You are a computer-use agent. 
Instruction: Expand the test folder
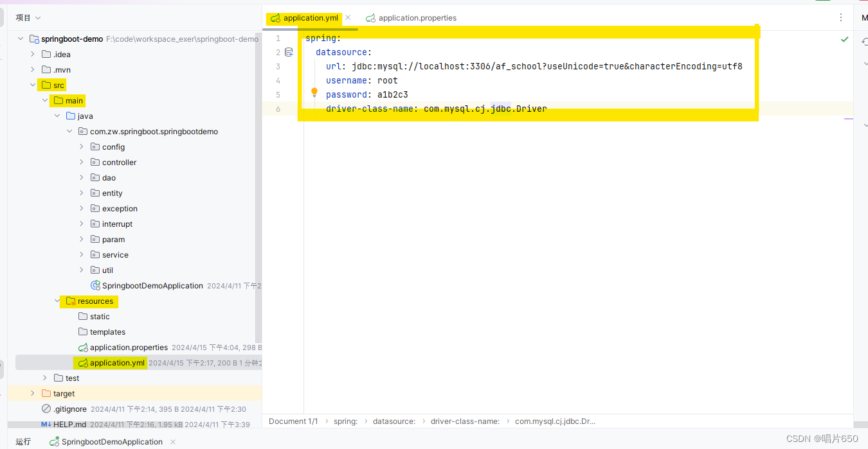[x=44, y=378]
